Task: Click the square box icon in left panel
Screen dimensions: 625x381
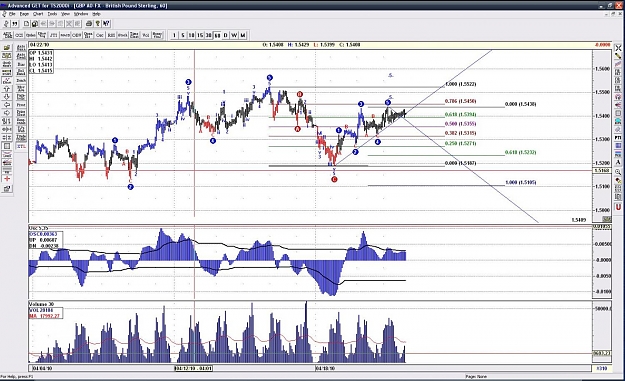Action: pos(7,146)
